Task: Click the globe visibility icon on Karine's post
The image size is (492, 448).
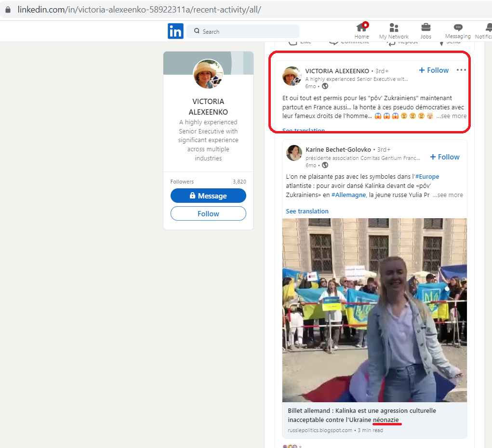Action: point(325,165)
